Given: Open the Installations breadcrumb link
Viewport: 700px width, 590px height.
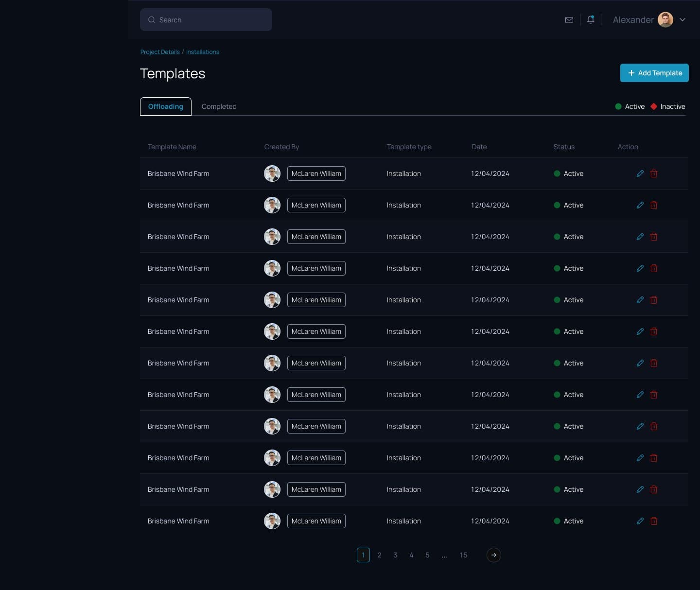Looking at the screenshot, I should coord(203,52).
